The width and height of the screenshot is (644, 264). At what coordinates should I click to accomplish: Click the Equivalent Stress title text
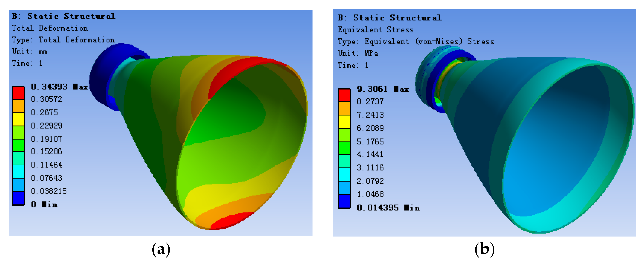(x=376, y=30)
